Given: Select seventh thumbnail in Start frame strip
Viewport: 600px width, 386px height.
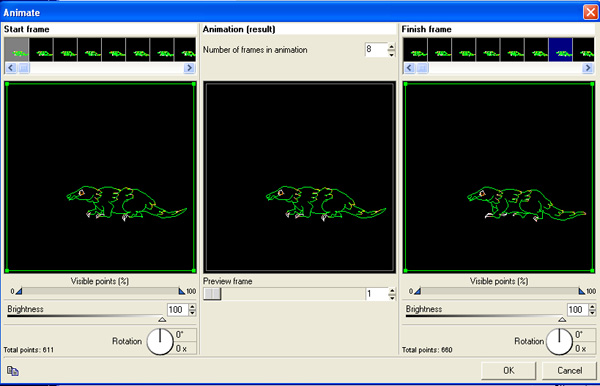Looking at the screenshot, I should point(162,50).
